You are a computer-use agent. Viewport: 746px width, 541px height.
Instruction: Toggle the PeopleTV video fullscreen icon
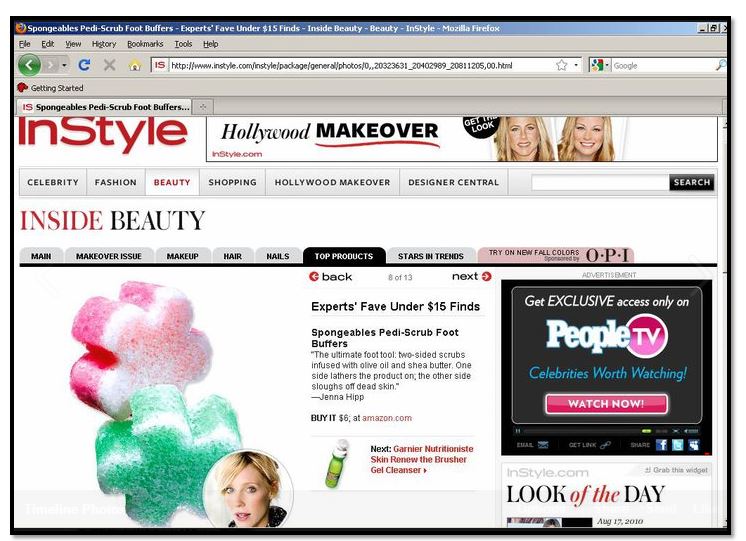click(675, 431)
